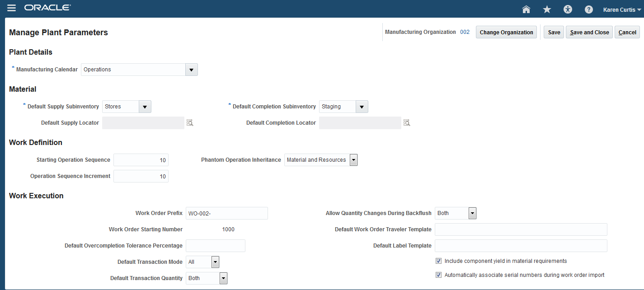Click the Operation Sequence Increment field

tap(141, 176)
